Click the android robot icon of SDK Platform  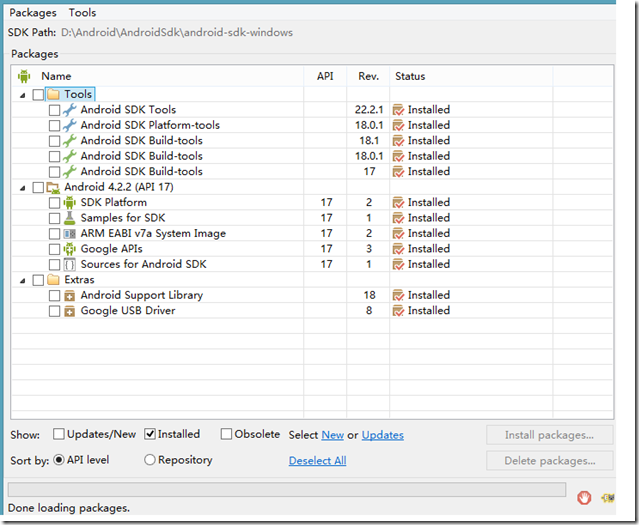click(70, 203)
